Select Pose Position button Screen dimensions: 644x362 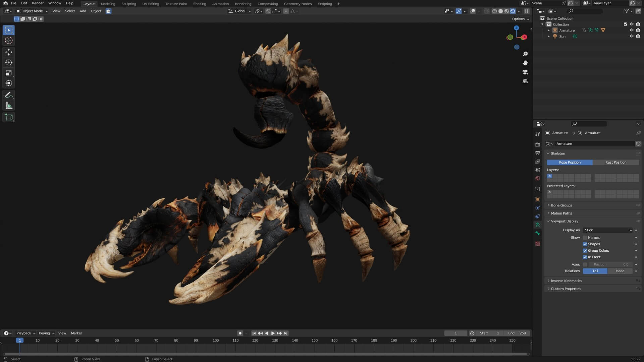click(570, 163)
